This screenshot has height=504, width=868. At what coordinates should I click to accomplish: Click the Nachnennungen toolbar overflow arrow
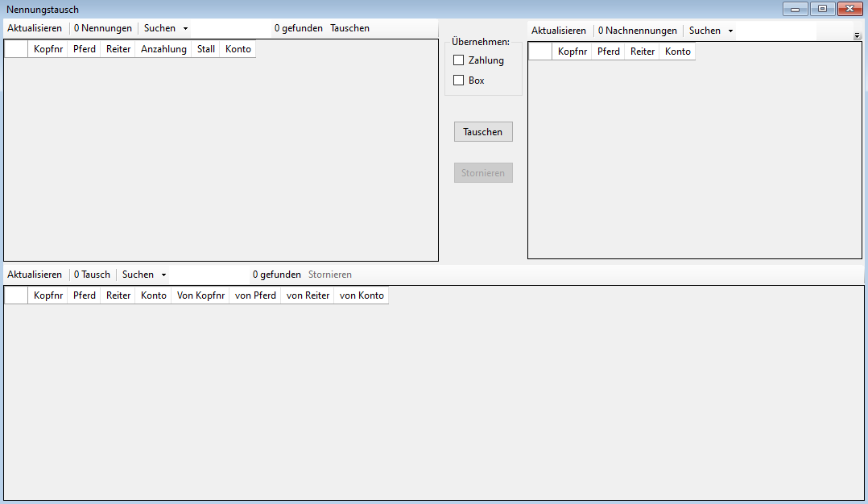857,36
